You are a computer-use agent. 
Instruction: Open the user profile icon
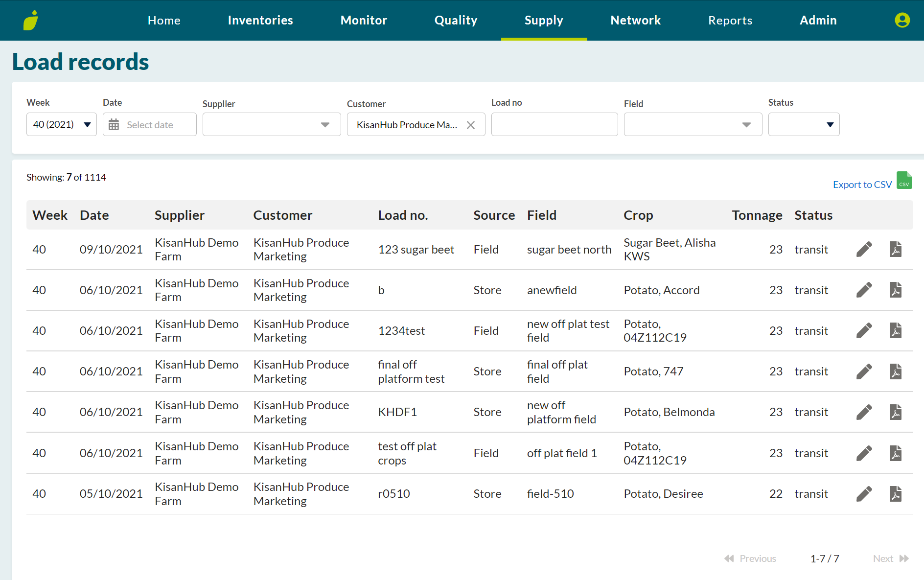tap(902, 20)
